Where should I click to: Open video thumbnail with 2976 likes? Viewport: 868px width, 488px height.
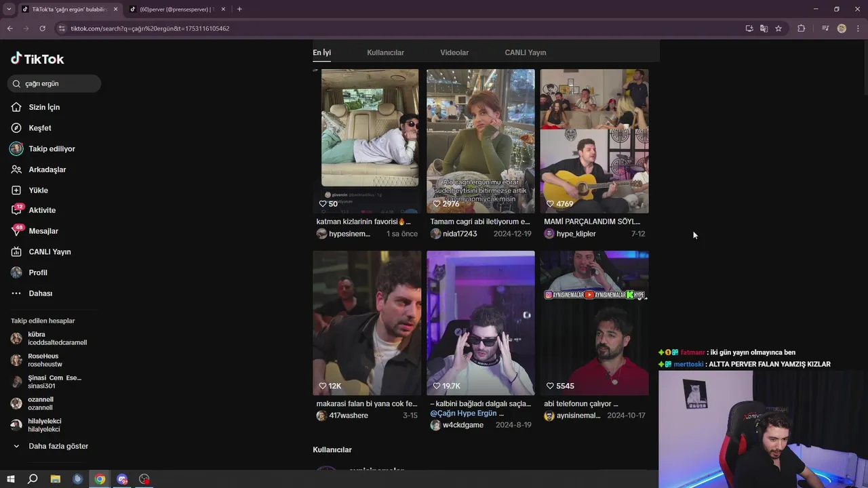[481, 141]
